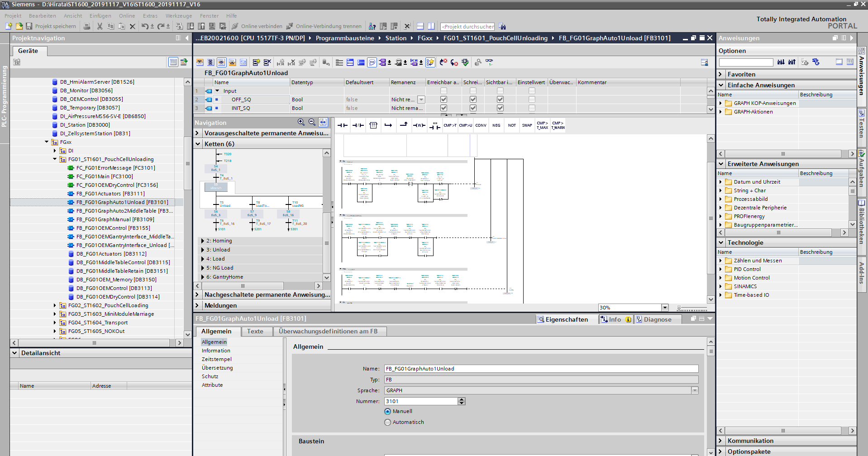Expand the Favoriten section

click(x=720, y=75)
